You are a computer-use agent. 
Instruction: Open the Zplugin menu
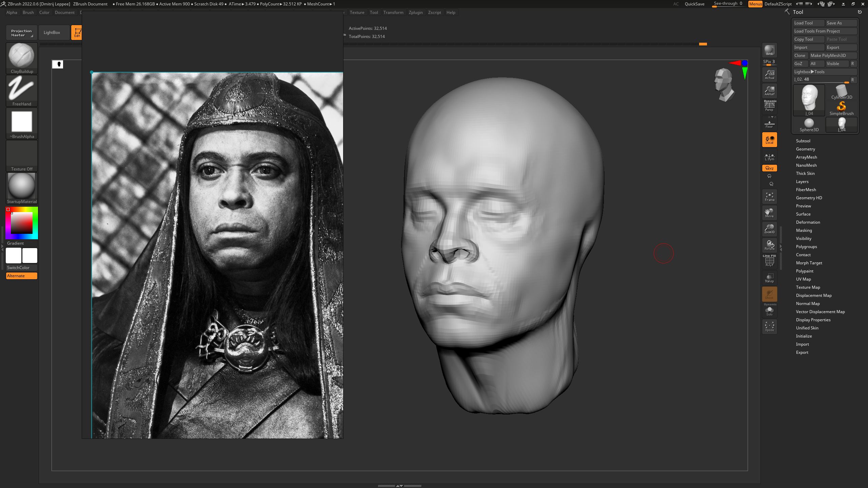click(415, 13)
